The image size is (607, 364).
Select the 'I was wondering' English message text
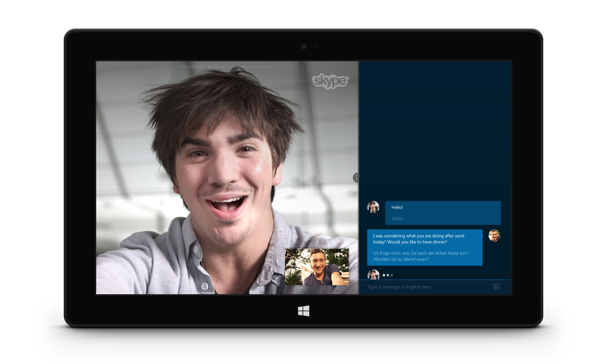pos(419,236)
